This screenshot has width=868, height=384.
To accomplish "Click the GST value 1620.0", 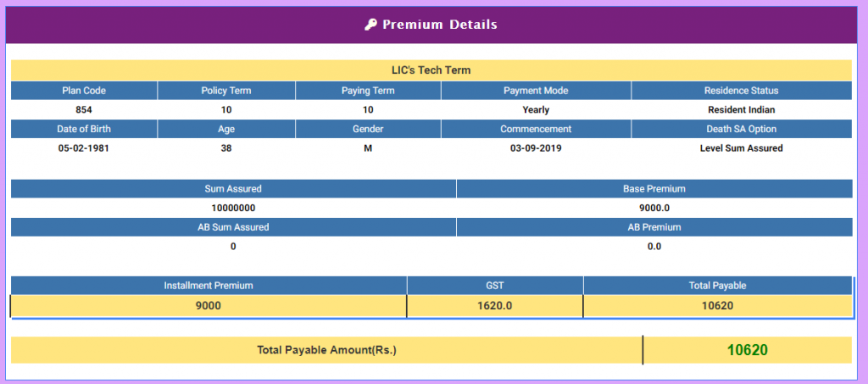I will 495,305.
